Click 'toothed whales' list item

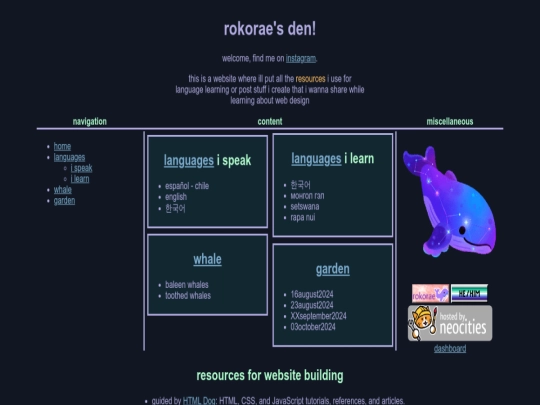click(x=188, y=295)
